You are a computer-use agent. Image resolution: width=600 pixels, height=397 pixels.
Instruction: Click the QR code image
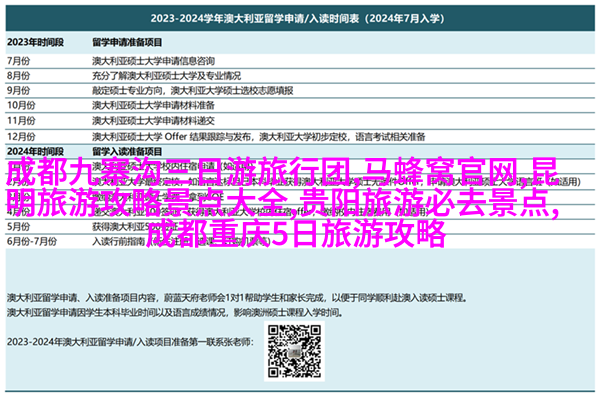click(x=294, y=351)
